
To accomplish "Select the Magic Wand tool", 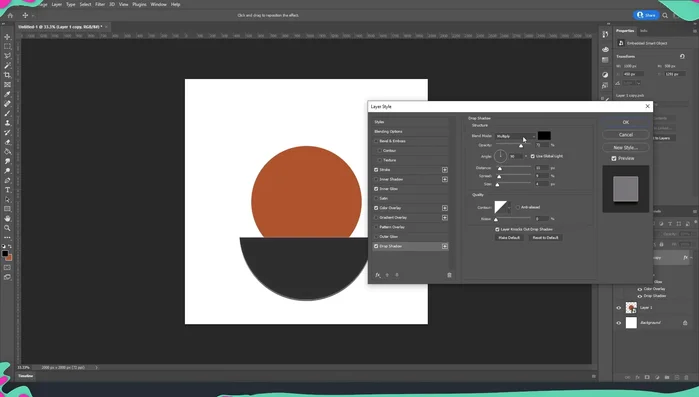I will [x=7, y=65].
